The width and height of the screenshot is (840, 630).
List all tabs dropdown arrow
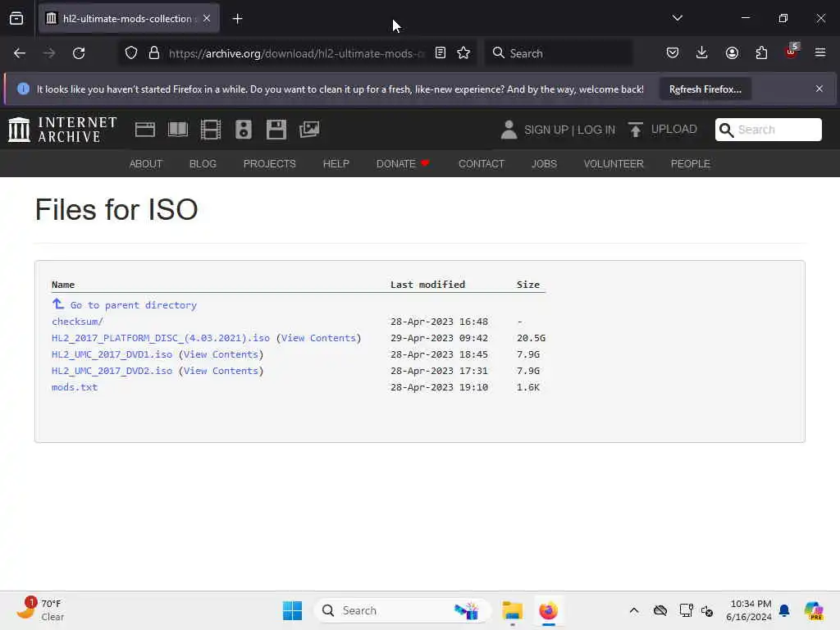pyautogui.click(x=677, y=18)
